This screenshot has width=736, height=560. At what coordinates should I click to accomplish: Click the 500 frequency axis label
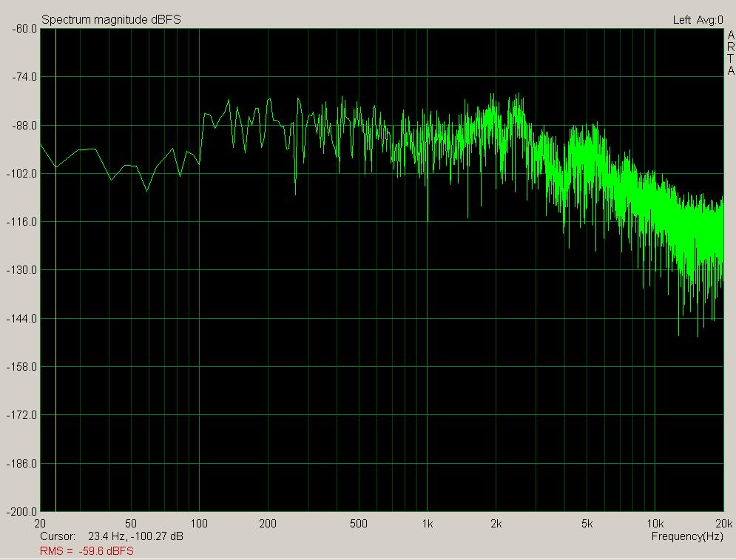(x=359, y=524)
